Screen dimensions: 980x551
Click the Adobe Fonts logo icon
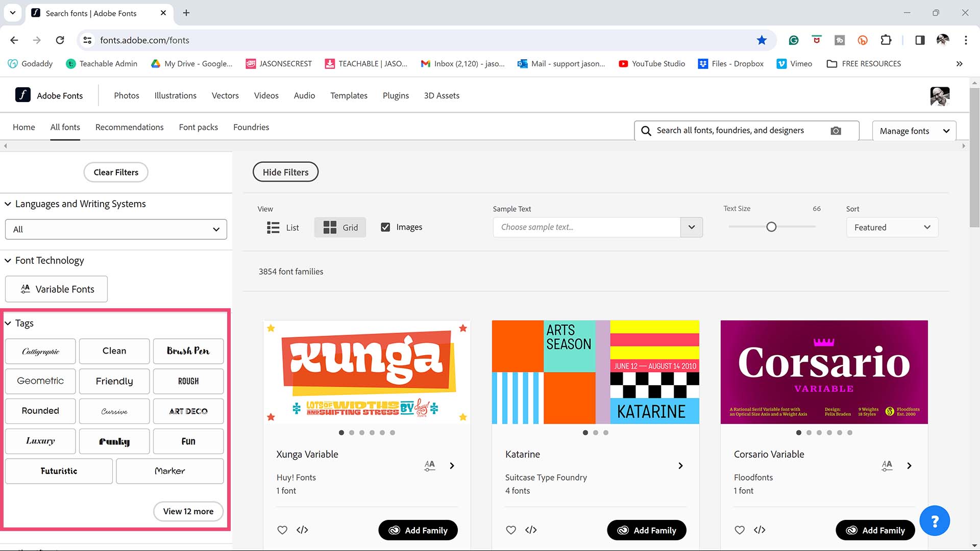coord(23,95)
